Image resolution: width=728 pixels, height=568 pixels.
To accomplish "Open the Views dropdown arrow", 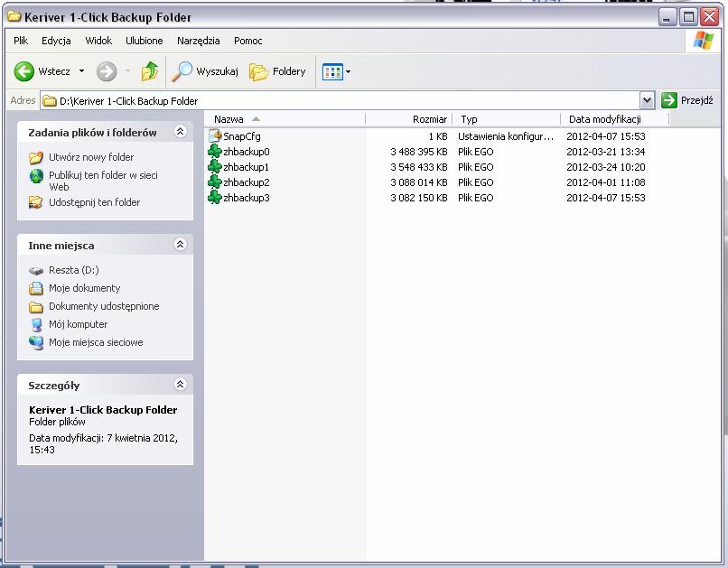I will 349,72.
